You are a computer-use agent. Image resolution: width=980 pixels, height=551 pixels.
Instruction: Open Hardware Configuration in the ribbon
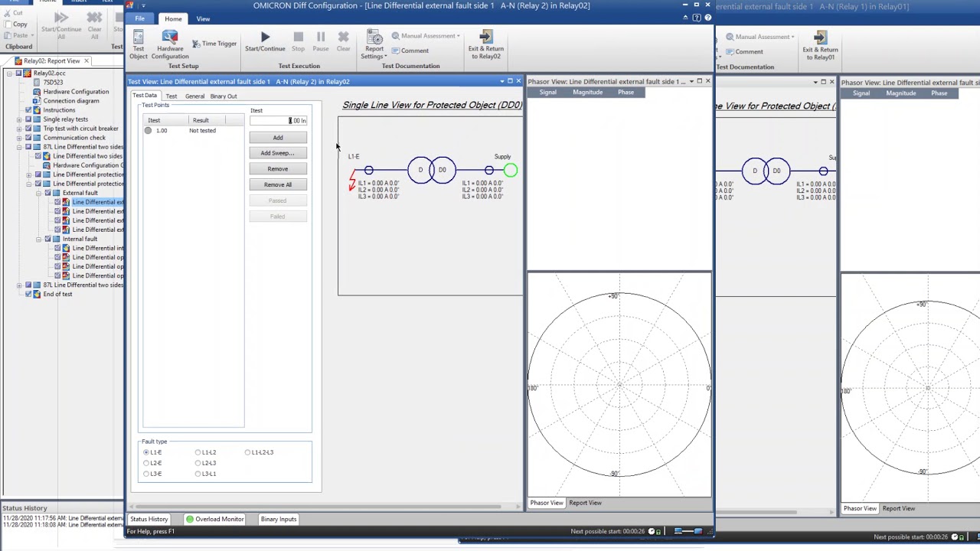click(170, 45)
